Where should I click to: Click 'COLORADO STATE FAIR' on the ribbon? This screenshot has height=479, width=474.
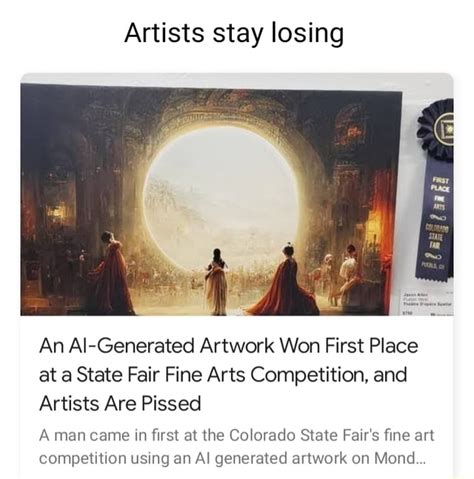coord(437,237)
